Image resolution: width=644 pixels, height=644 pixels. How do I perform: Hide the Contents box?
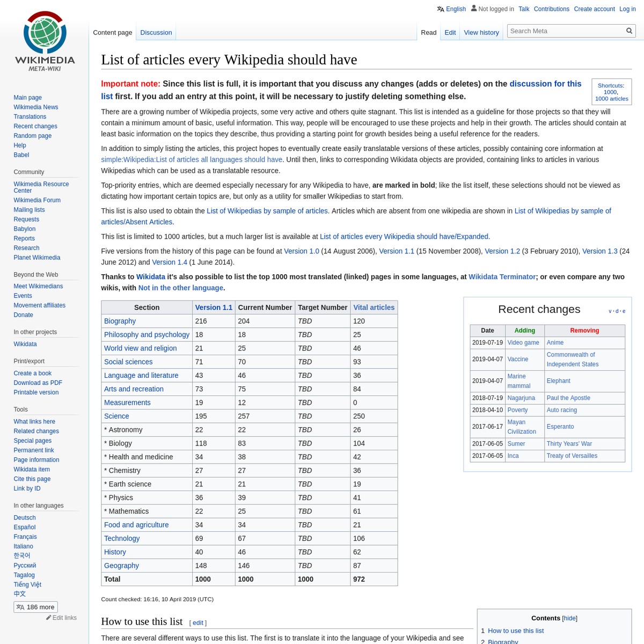tap(569, 618)
